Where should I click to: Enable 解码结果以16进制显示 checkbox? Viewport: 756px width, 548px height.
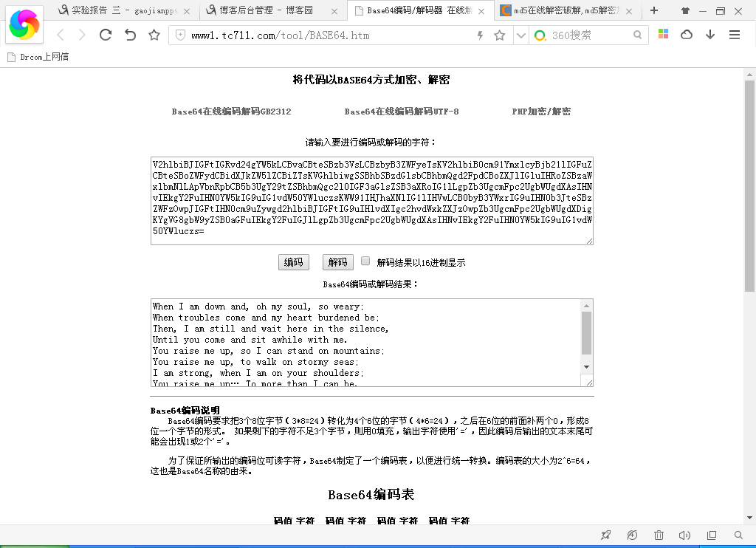[365, 261]
